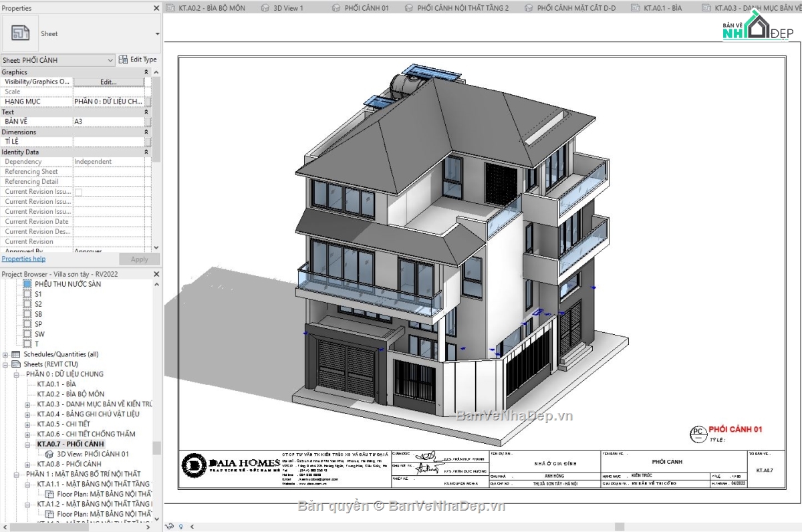Screen dimensions: 802x532
Task: Click the Schedules/Quantities table icon
Action: [x=16, y=354]
